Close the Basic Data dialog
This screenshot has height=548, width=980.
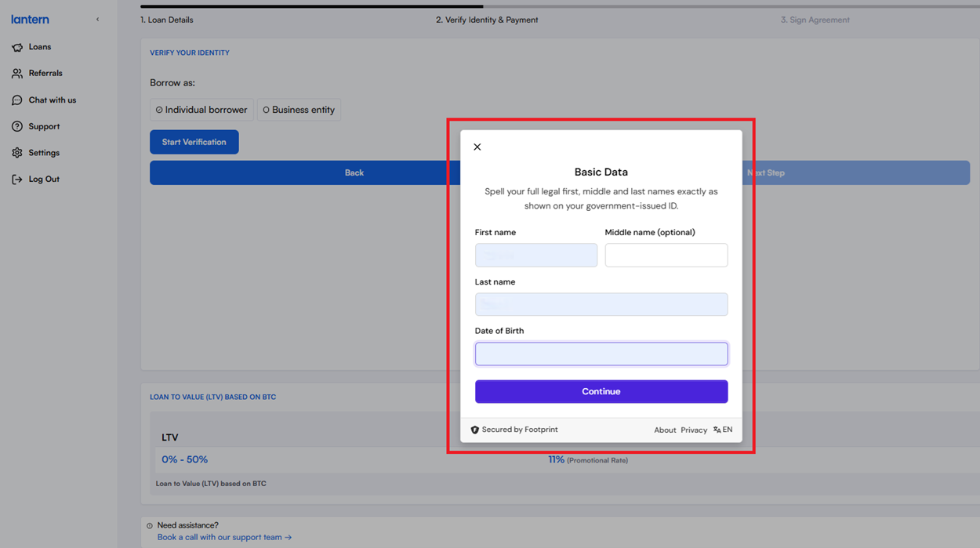click(477, 147)
